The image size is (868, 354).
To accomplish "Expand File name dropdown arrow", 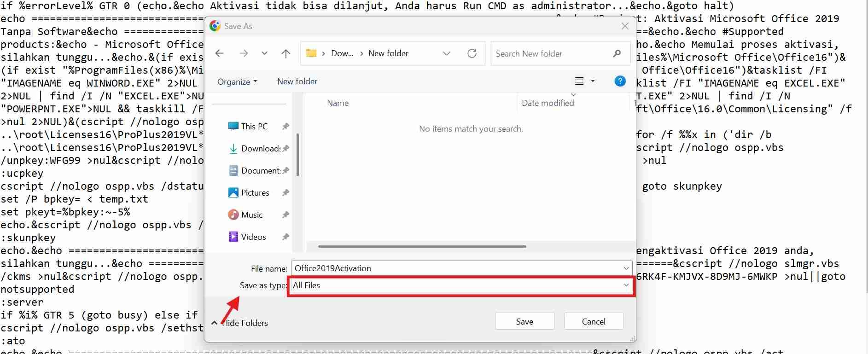I will [626, 268].
